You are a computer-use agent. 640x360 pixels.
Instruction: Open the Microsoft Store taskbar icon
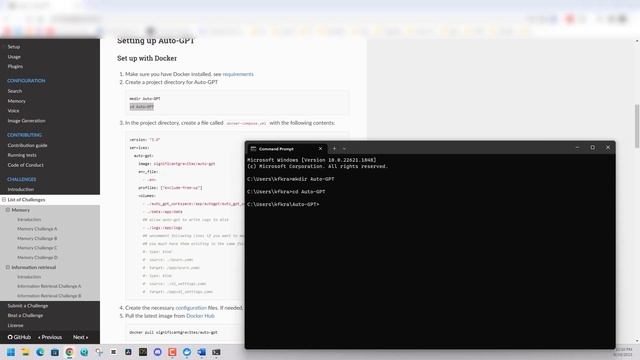(x=55, y=352)
